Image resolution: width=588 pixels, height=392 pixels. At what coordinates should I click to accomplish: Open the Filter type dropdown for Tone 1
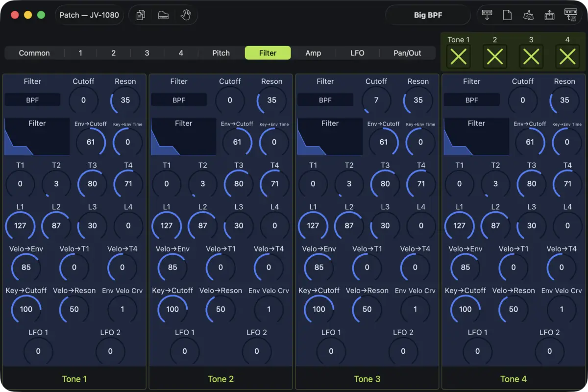tap(32, 100)
